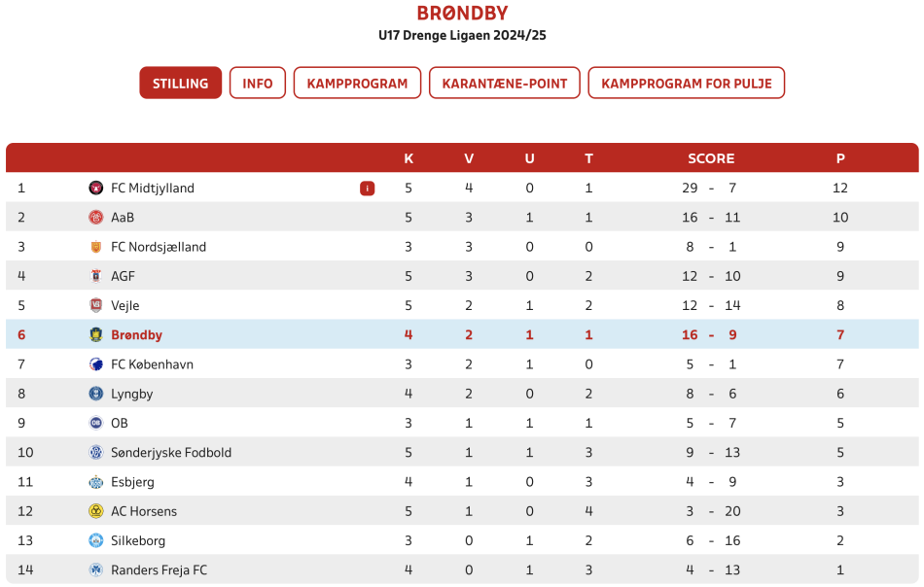Viewport: 924px width, 587px height.
Task: Click the FC Midtjylland club logo
Action: click(95, 188)
